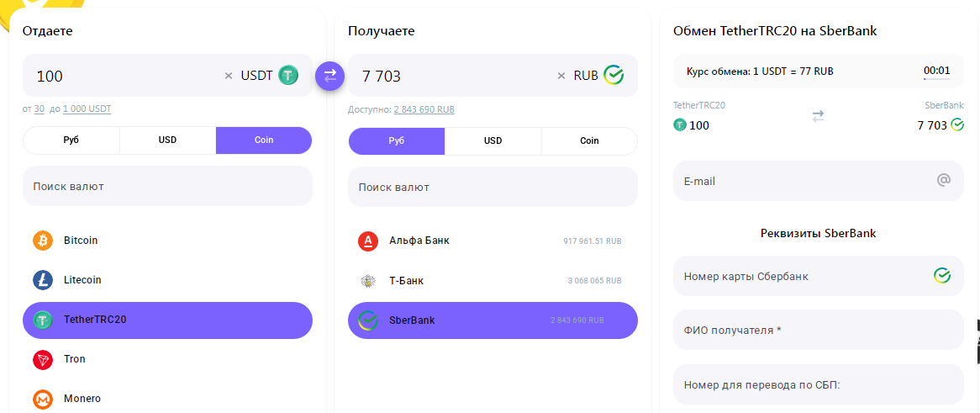Choose Tron as the give currency
980x413 pixels.
pyautogui.click(x=167, y=360)
